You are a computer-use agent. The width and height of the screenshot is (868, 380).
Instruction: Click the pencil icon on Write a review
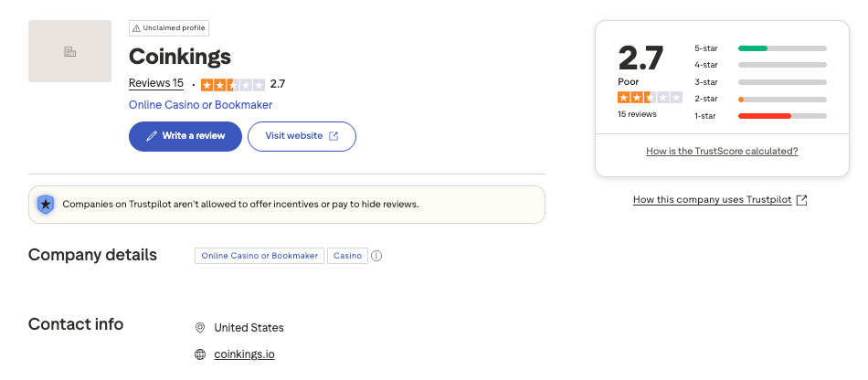pyautogui.click(x=152, y=136)
